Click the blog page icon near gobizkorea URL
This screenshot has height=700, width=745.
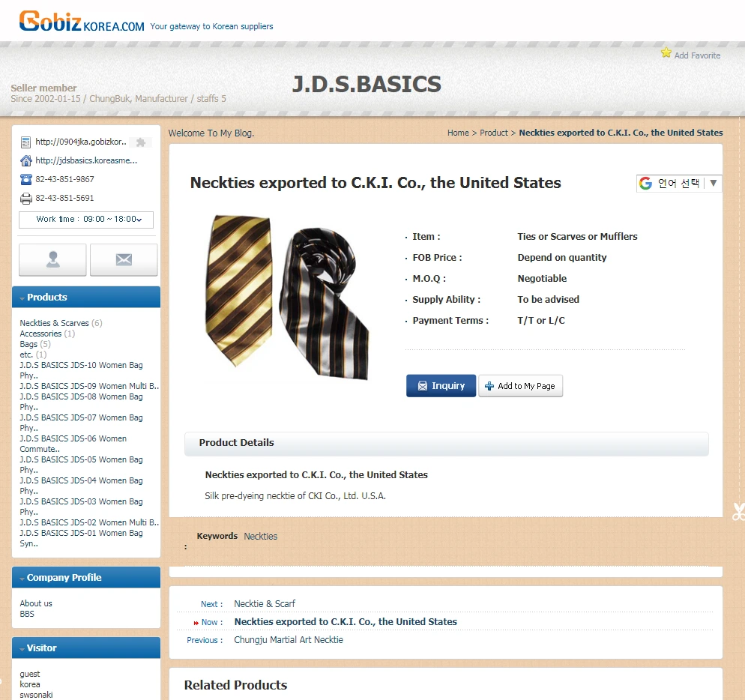click(26, 142)
